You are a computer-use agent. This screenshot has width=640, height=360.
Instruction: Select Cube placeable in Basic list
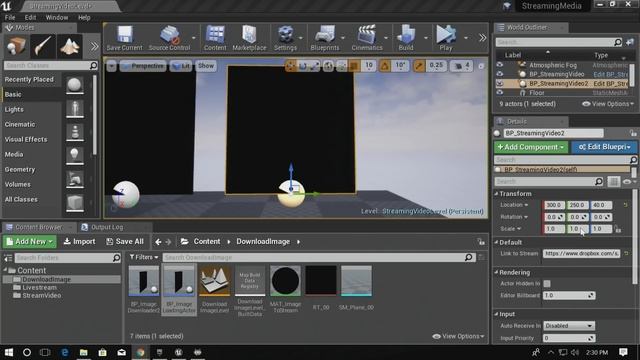[75, 203]
